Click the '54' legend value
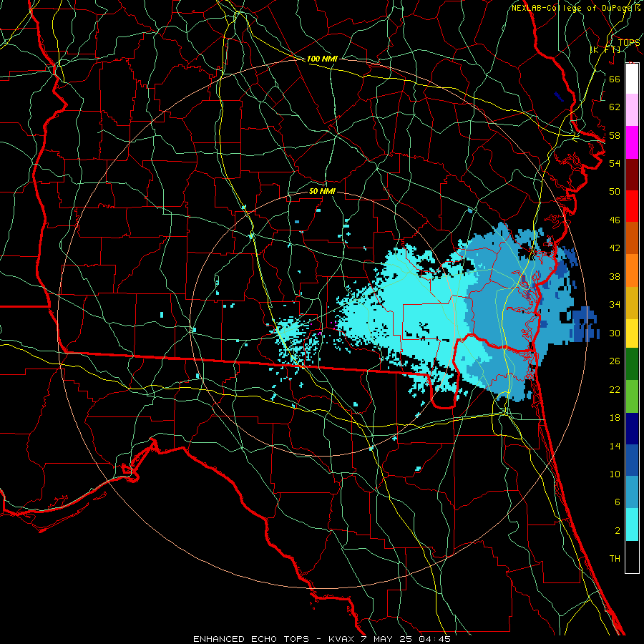 615,163
